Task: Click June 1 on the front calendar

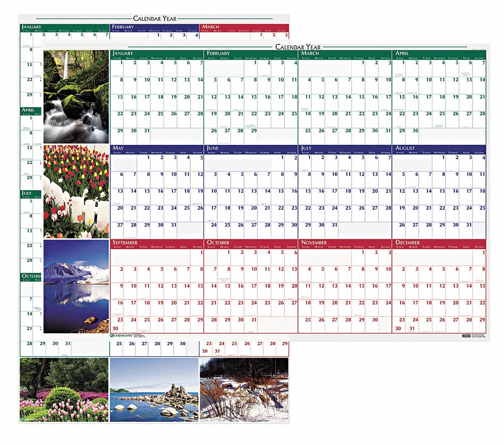Action: click(x=278, y=162)
